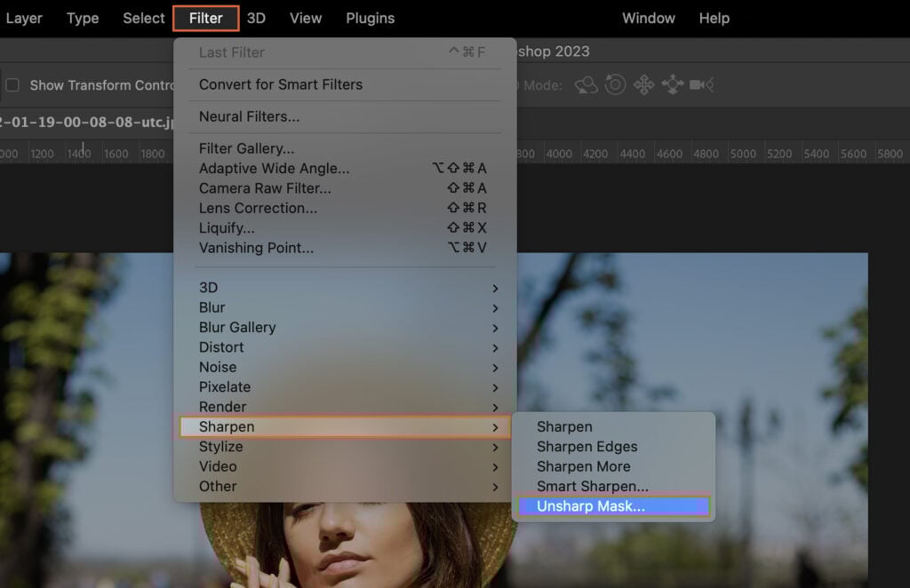Select the Dolly camera mode icon
910x588 pixels.
coord(701,84)
